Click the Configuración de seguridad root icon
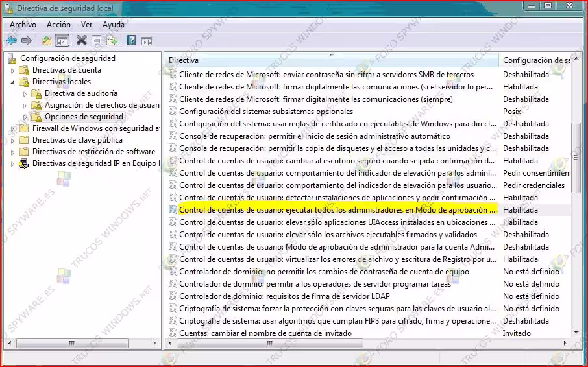 (x=12, y=58)
